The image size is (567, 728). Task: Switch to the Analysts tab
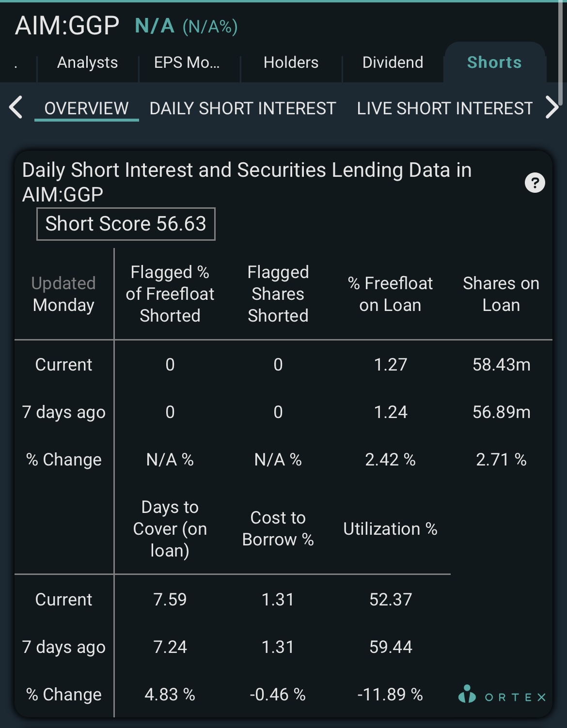pos(88,62)
